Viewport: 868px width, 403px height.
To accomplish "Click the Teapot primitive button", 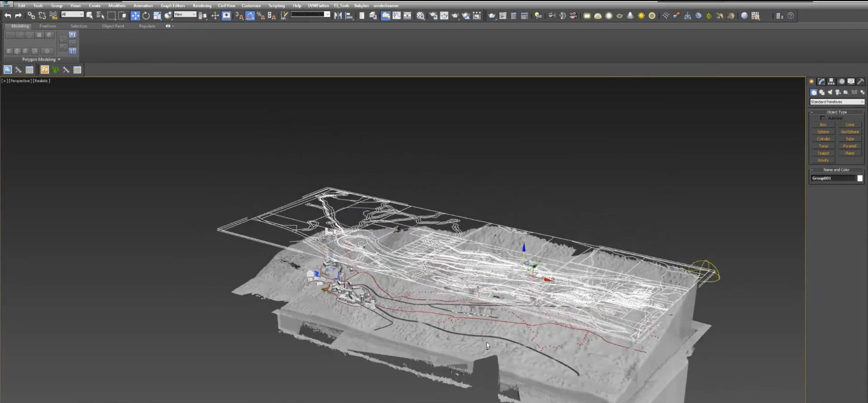I will tap(823, 153).
